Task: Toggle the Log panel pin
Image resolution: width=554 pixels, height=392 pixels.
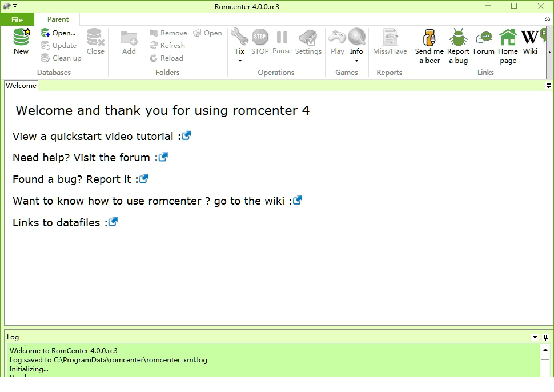Action: click(545, 337)
